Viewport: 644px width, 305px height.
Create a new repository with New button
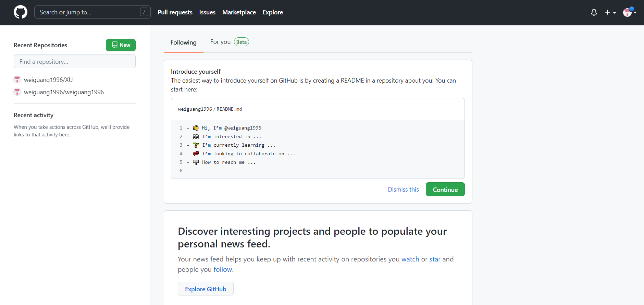point(121,45)
